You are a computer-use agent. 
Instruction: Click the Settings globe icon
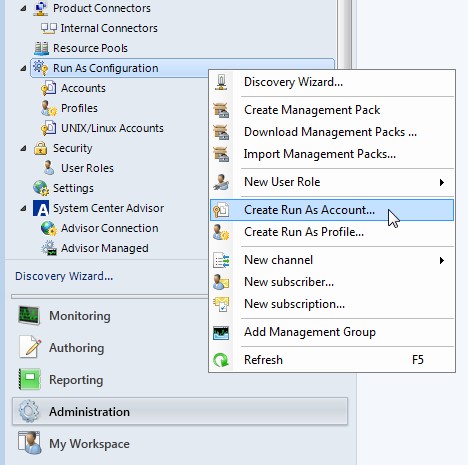(x=41, y=188)
